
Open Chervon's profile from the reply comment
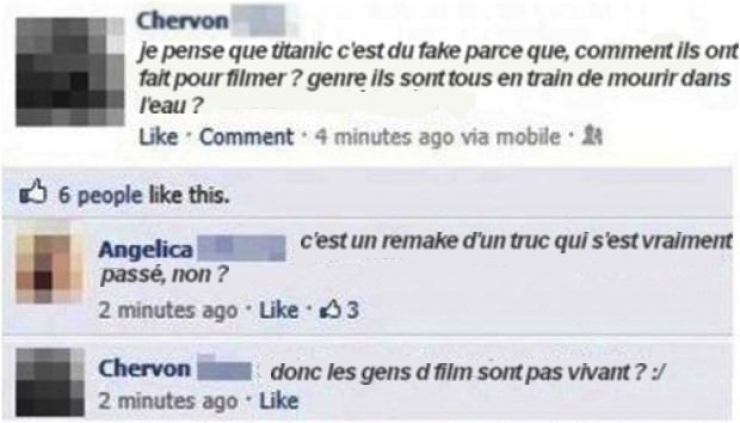tap(144, 369)
